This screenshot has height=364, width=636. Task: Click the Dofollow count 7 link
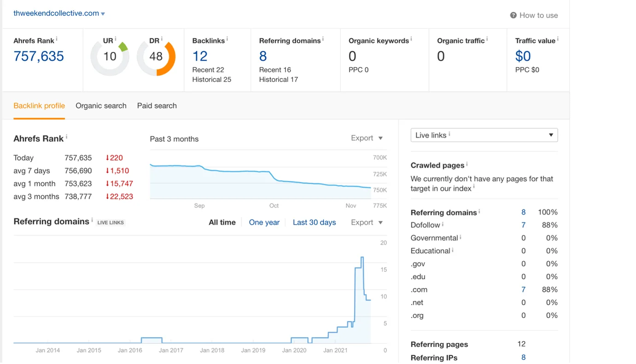523,225
